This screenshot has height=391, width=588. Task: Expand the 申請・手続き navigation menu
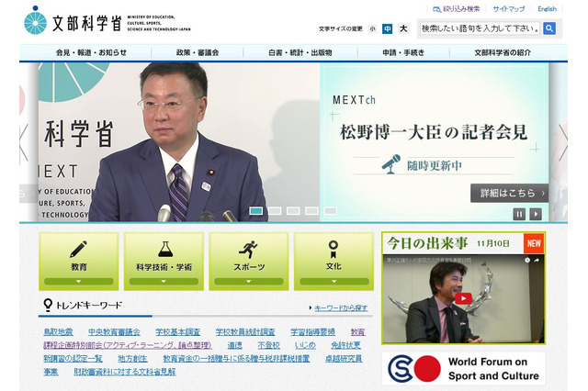(404, 52)
